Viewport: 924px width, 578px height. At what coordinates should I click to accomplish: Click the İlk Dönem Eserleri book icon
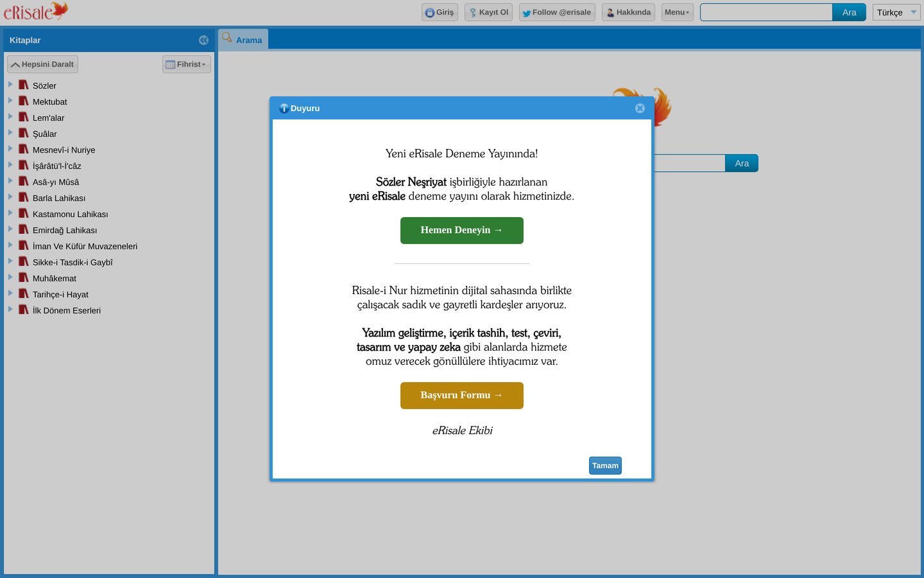point(24,310)
